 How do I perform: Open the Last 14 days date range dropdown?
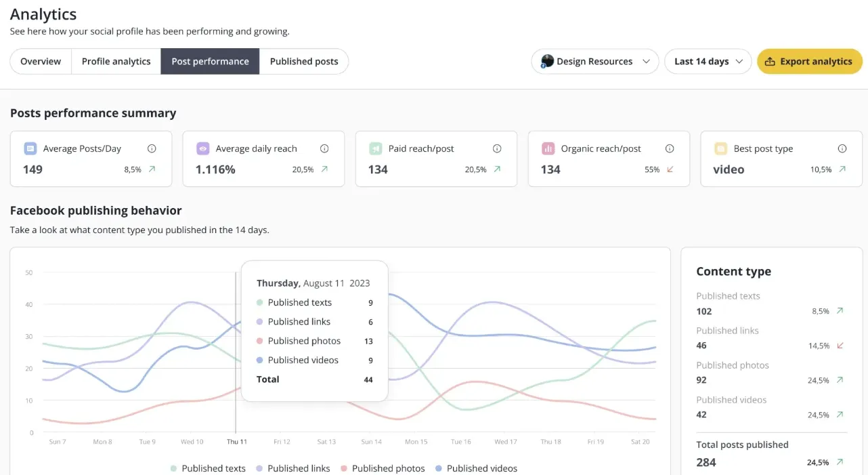pos(708,61)
